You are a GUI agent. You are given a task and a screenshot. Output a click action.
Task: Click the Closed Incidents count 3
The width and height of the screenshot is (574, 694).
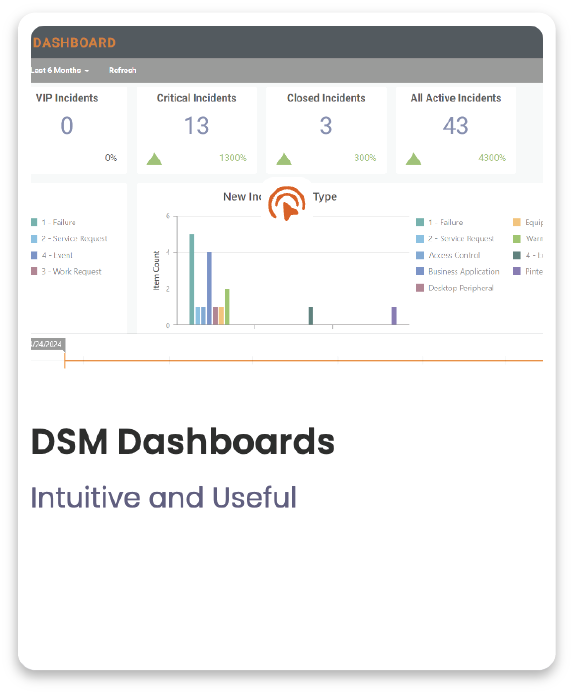point(326,126)
